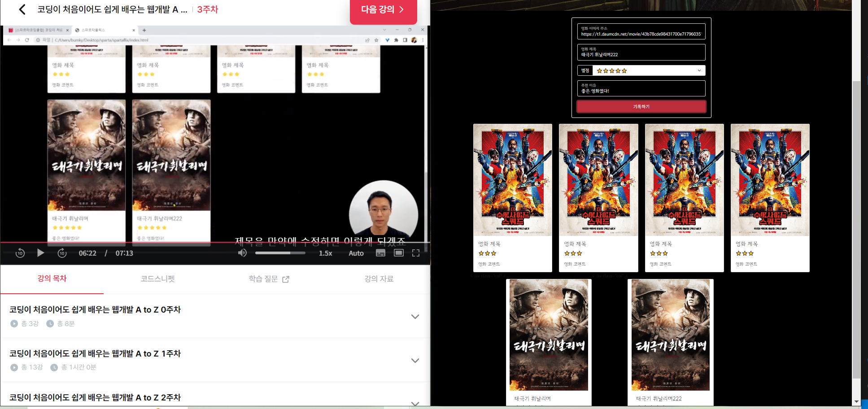Open the 웹개발 A to Z 0주차 row
This screenshot has height=409, width=868.
point(215,316)
